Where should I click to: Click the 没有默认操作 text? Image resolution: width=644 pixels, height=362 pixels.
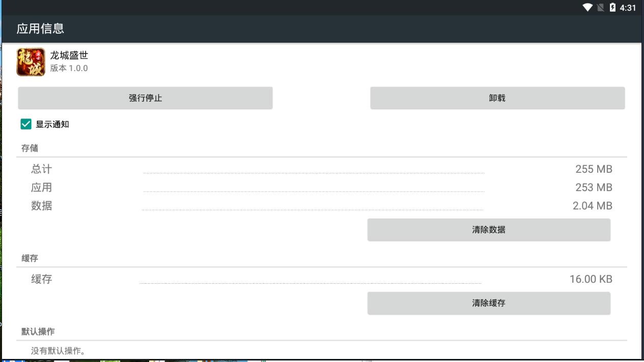[x=58, y=351]
